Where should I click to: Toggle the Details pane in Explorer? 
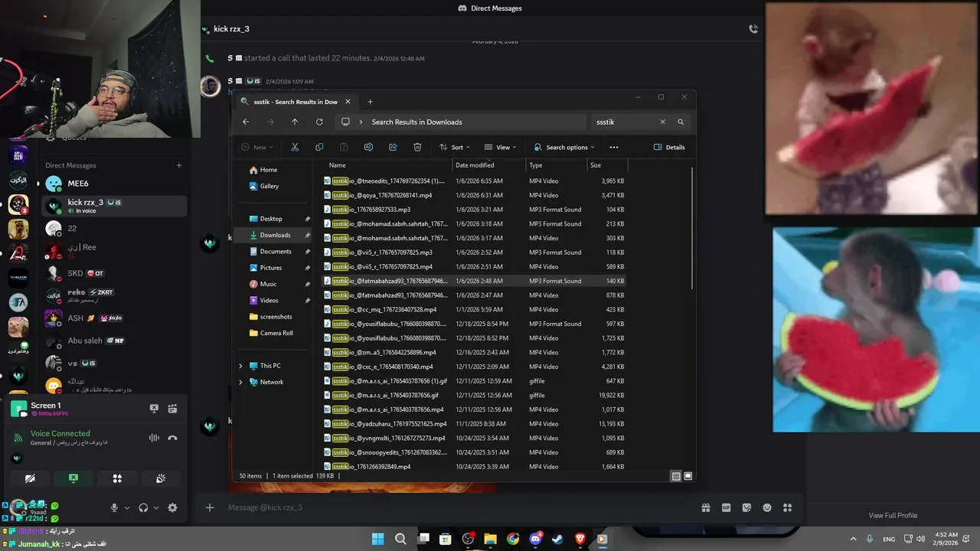click(x=669, y=147)
